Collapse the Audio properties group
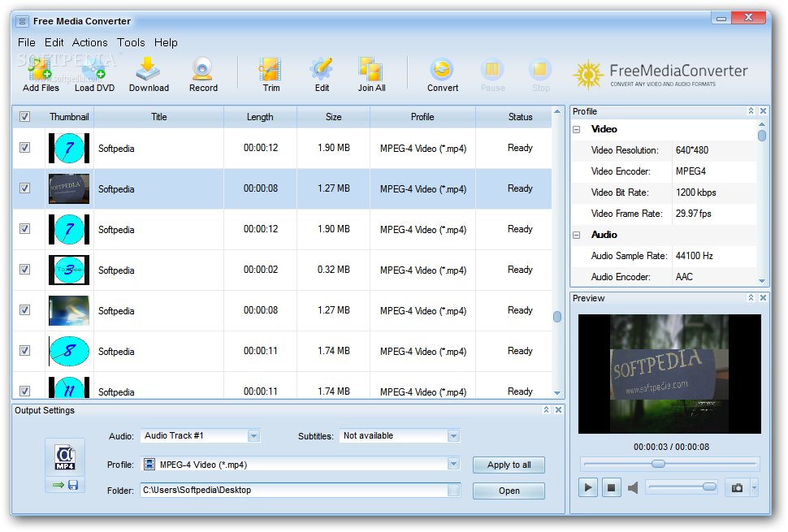This screenshot has width=788, height=532. point(577,235)
